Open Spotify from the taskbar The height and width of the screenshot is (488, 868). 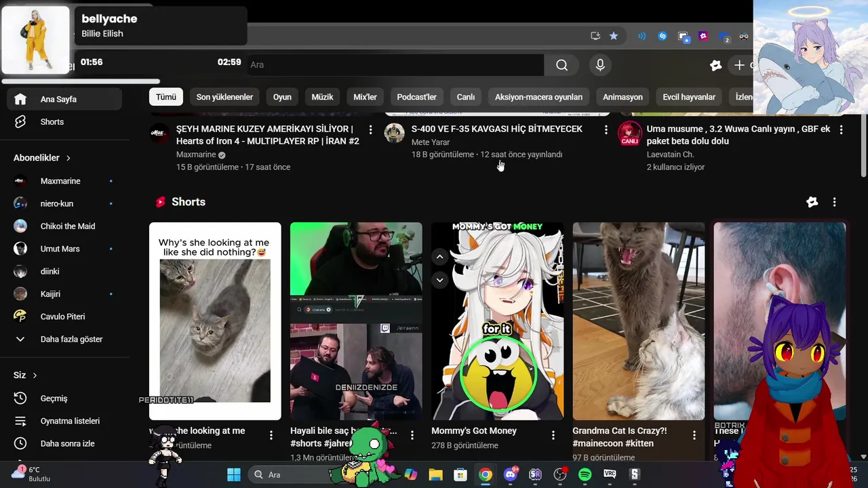tap(585, 474)
